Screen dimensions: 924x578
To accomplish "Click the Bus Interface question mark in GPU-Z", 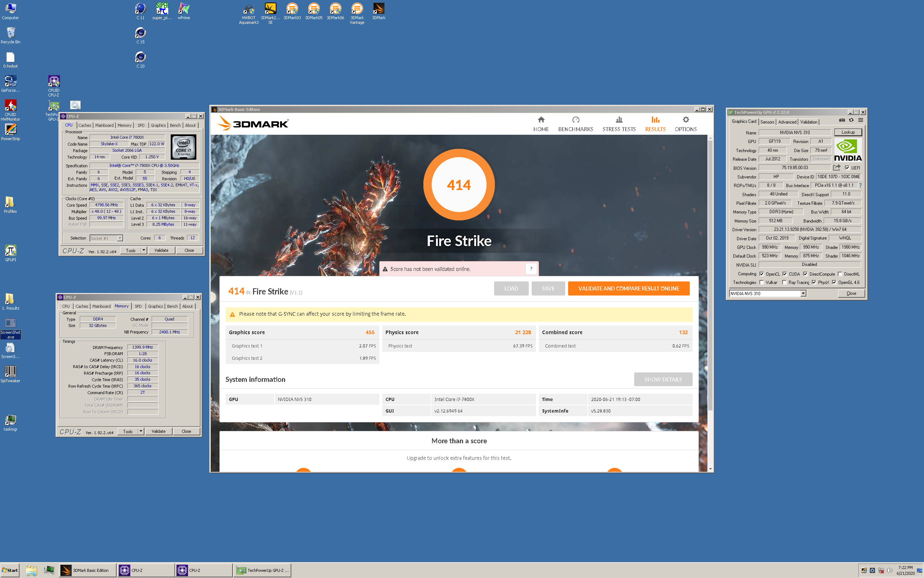I will point(860,185).
